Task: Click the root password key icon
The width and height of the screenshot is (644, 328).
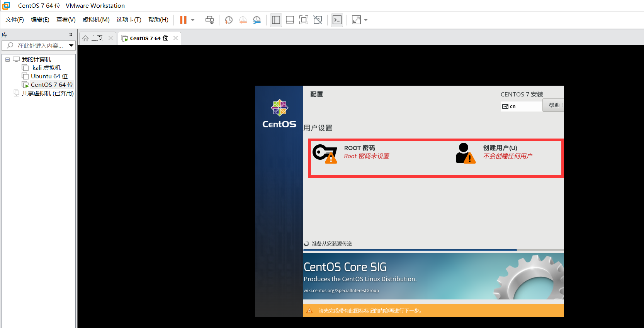Action: click(x=325, y=154)
